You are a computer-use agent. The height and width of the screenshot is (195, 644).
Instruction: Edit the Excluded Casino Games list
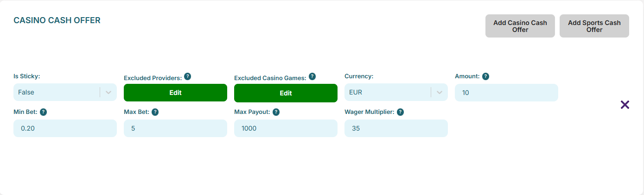click(286, 93)
